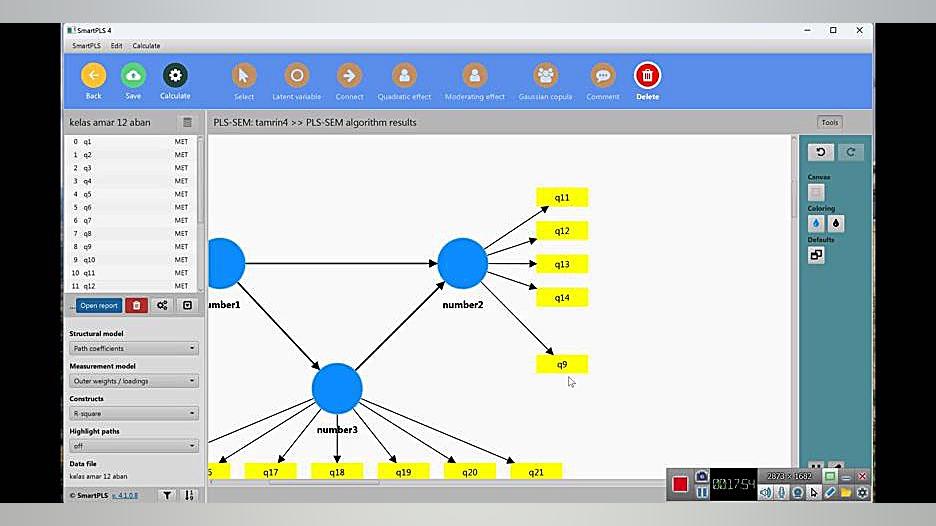Apply the Defaults style icon
The height and width of the screenshot is (526, 936).
pyautogui.click(x=816, y=255)
